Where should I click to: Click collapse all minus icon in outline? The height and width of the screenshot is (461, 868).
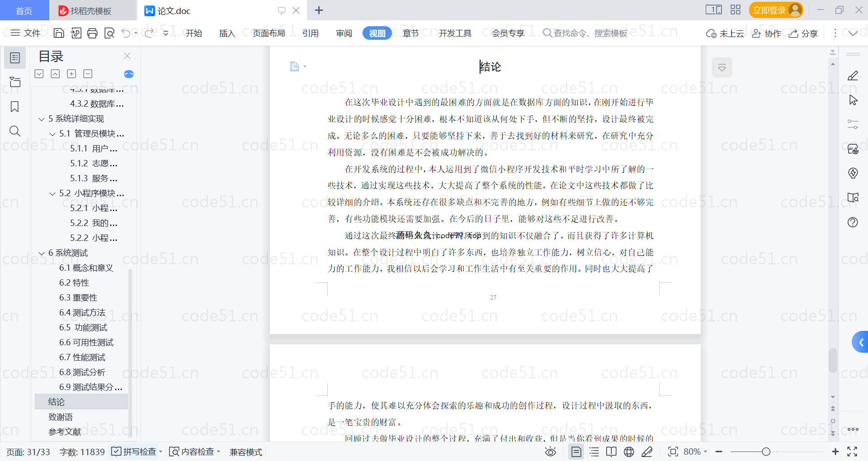click(88, 74)
